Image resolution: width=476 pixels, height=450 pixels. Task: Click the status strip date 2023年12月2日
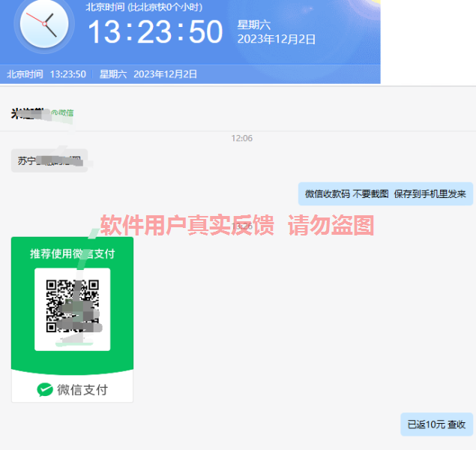pyautogui.click(x=166, y=74)
